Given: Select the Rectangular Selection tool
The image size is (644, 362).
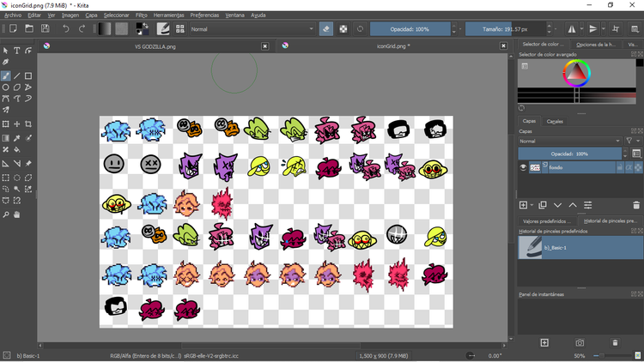Looking at the screenshot, I should pyautogui.click(x=6, y=178).
